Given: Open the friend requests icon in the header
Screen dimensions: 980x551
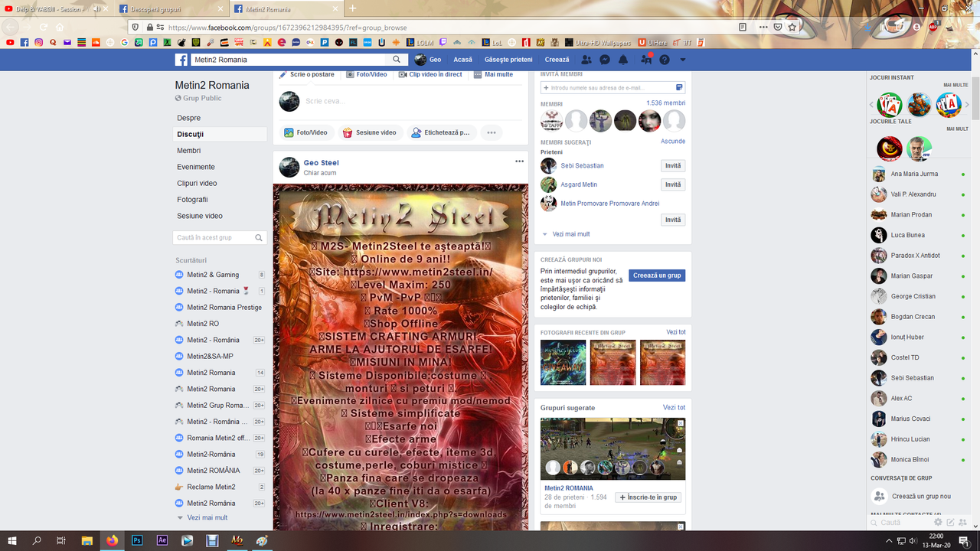Looking at the screenshot, I should point(586,60).
